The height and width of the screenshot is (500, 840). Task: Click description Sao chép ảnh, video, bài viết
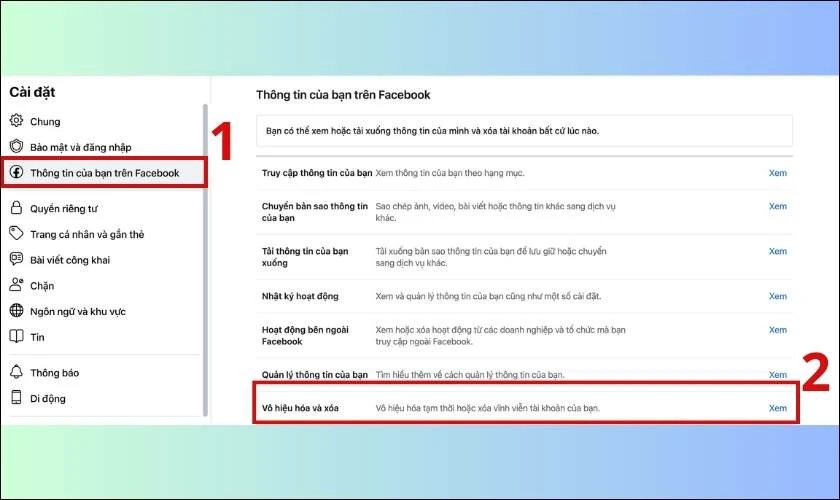point(496,212)
